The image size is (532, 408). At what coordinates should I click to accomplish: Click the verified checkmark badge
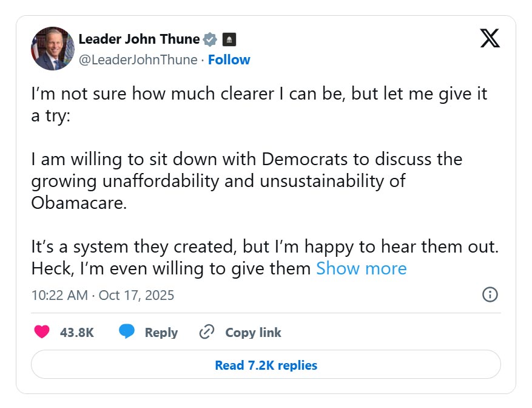(210, 39)
